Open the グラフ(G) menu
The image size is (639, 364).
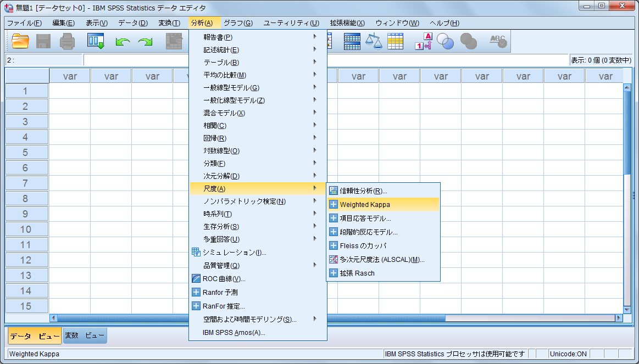point(238,23)
